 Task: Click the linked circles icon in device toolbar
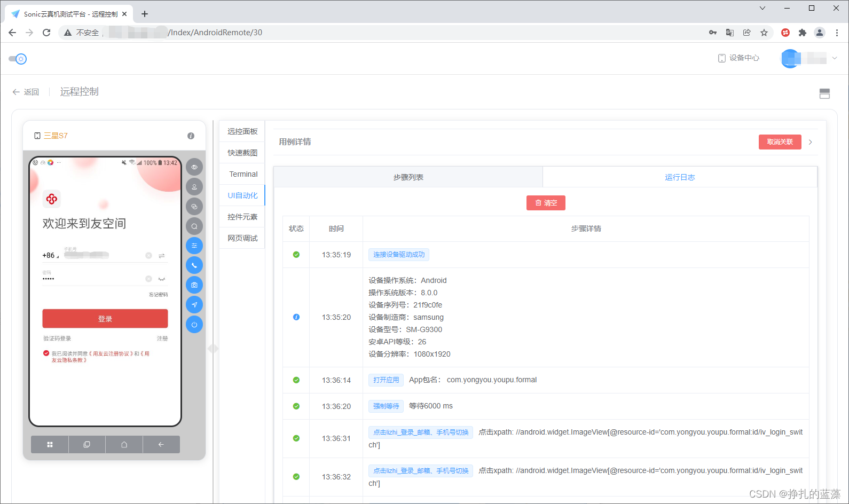[194, 207]
